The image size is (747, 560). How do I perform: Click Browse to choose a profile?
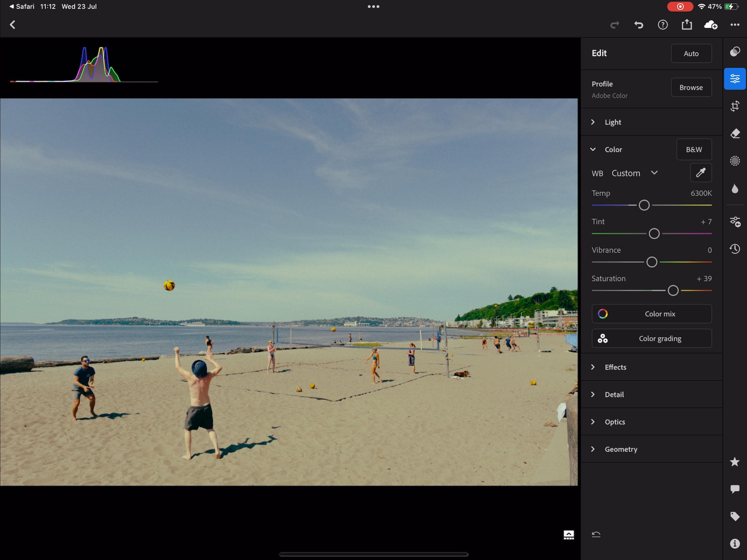click(691, 87)
